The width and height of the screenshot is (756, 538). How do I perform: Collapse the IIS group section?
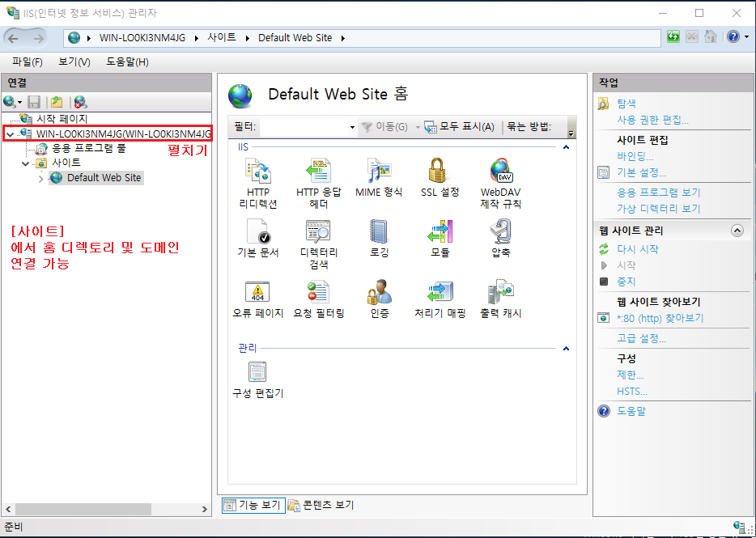click(567, 147)
